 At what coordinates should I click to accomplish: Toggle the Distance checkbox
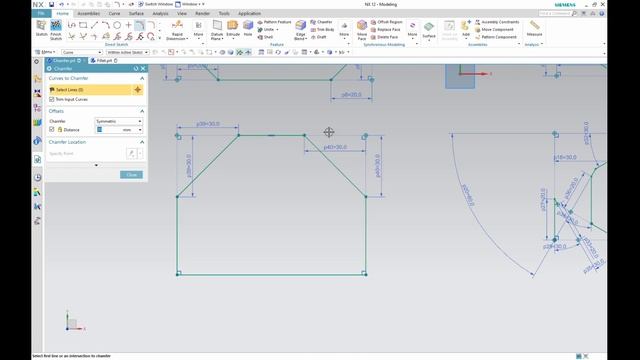pyautogui.click(x=52, y=129)
